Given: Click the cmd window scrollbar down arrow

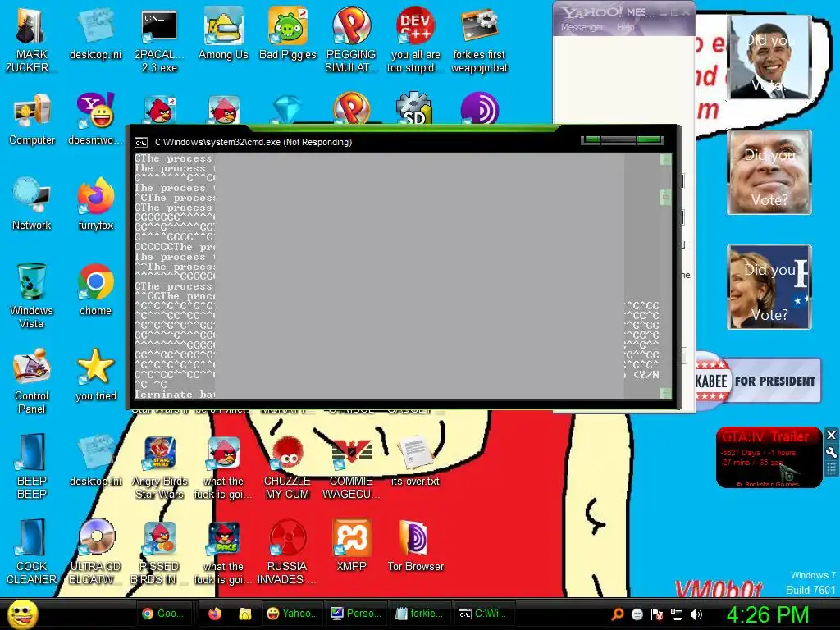Looking at the screenshot, I should 665,393.
